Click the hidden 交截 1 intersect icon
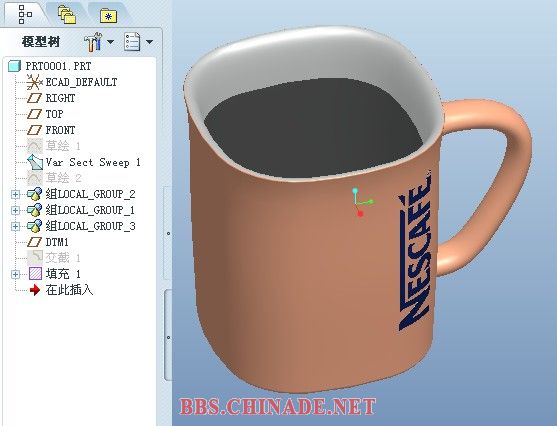Image resolution: width=557 pixels, height=426 pixels. (x=35, y=258)
